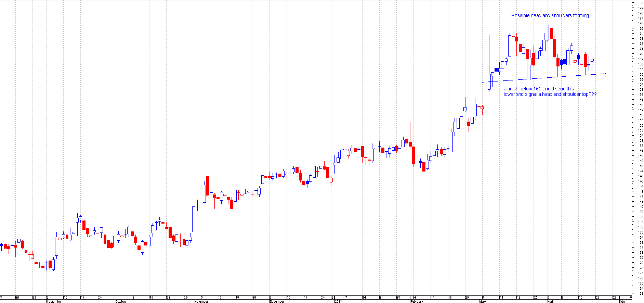644x303 pixels.
Task: Click the September label on the date axis
Action: (x=54, y=301)
